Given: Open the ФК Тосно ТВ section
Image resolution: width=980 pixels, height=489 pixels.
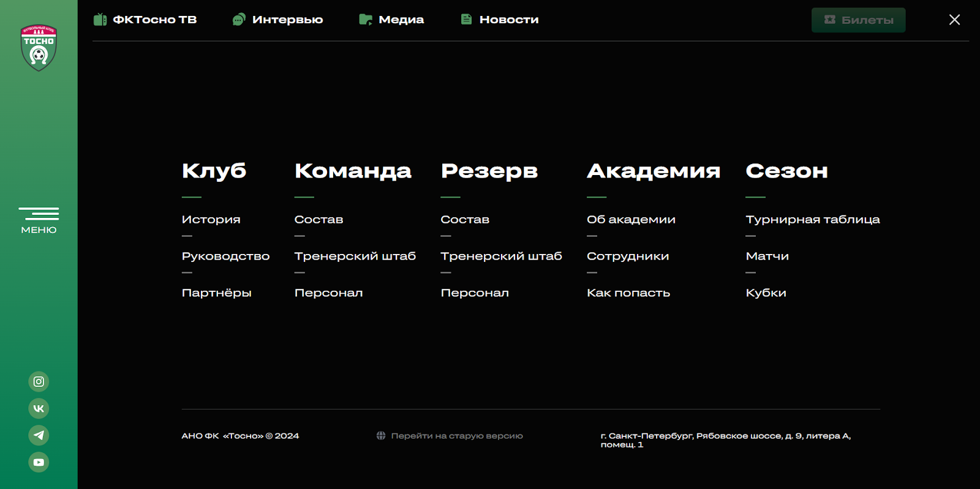Looking at the screenshot, I should pos(146,20).
